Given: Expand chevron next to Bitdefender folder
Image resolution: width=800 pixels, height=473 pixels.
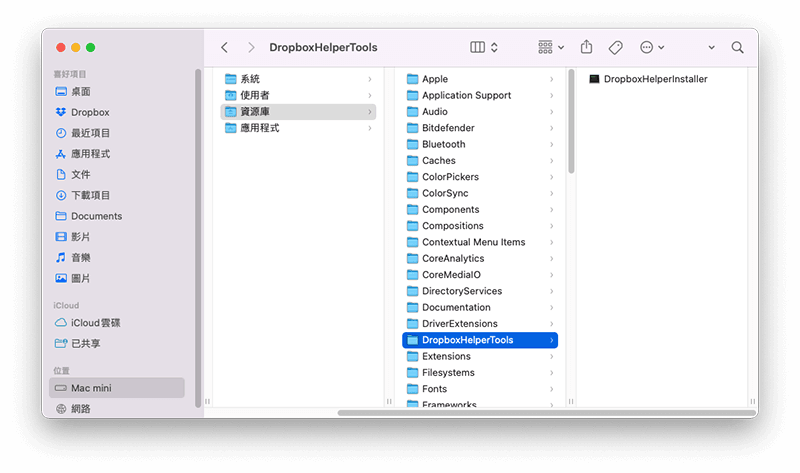Looking at the screenshot, I should click(x=552, y=128).
